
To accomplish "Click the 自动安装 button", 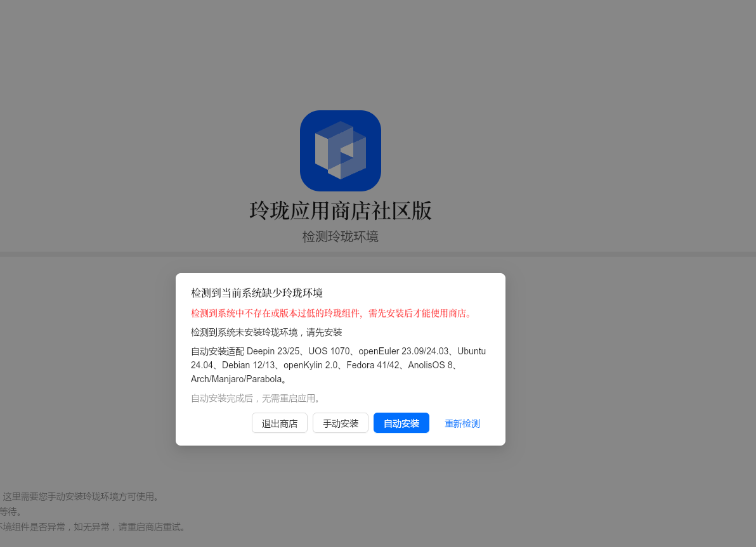I will [x=401, y=423].
